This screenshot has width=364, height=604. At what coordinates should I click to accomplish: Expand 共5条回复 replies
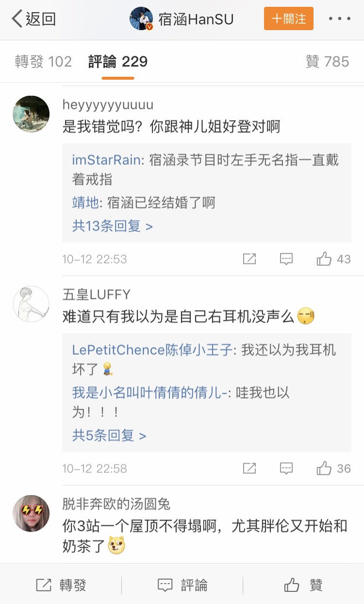109,435
